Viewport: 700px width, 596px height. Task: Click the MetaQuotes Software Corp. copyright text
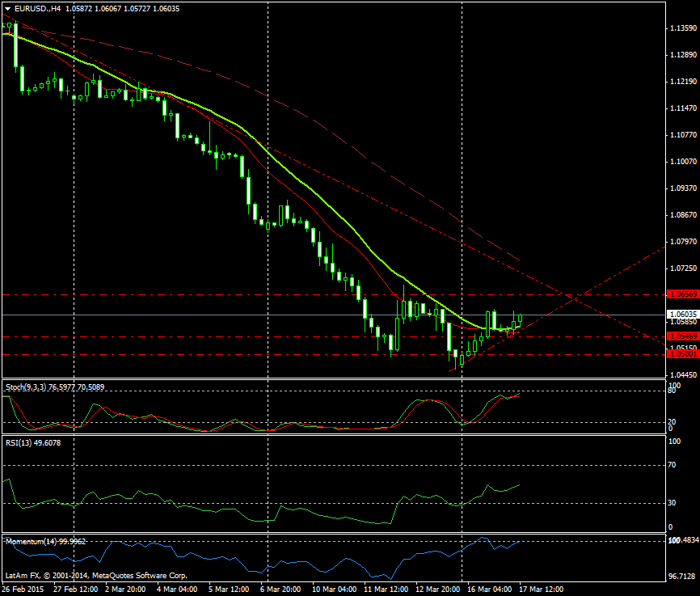[x=140, y=576]
